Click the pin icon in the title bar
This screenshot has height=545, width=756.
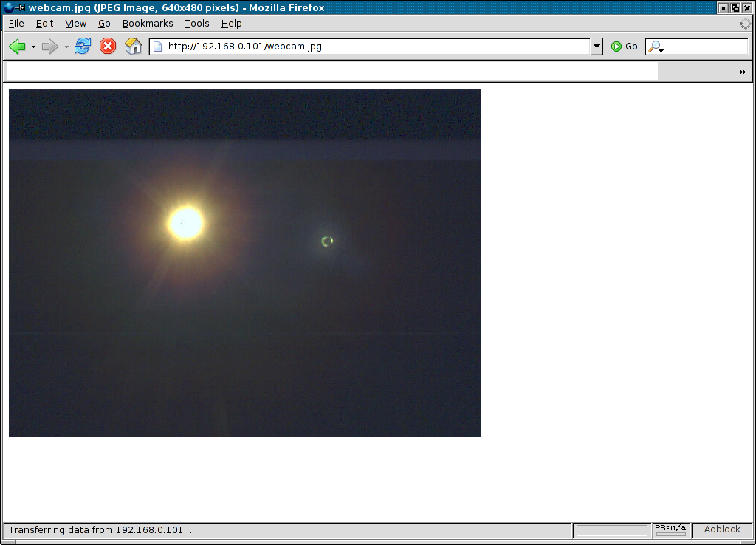20,7
